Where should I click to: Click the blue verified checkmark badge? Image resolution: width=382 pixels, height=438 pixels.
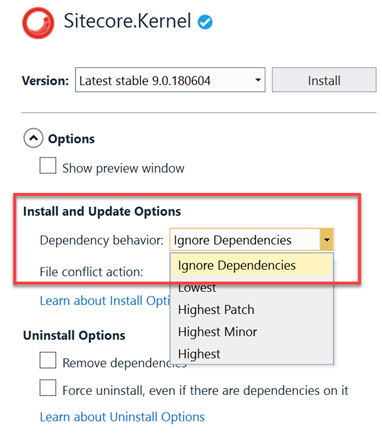205,23
